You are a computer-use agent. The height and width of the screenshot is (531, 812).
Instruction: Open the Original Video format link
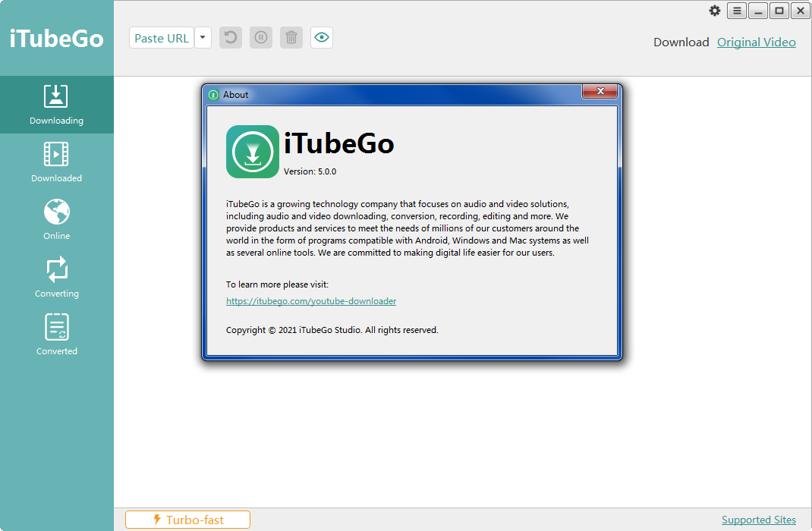(x=756, y=42)
